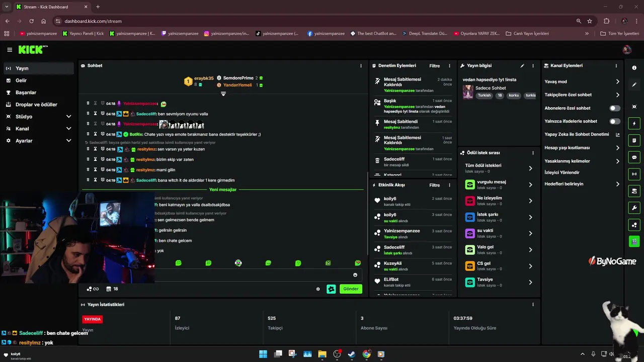Click the info icon in the right-hand rail
This screenshot has height=362, width=644.
634,68
